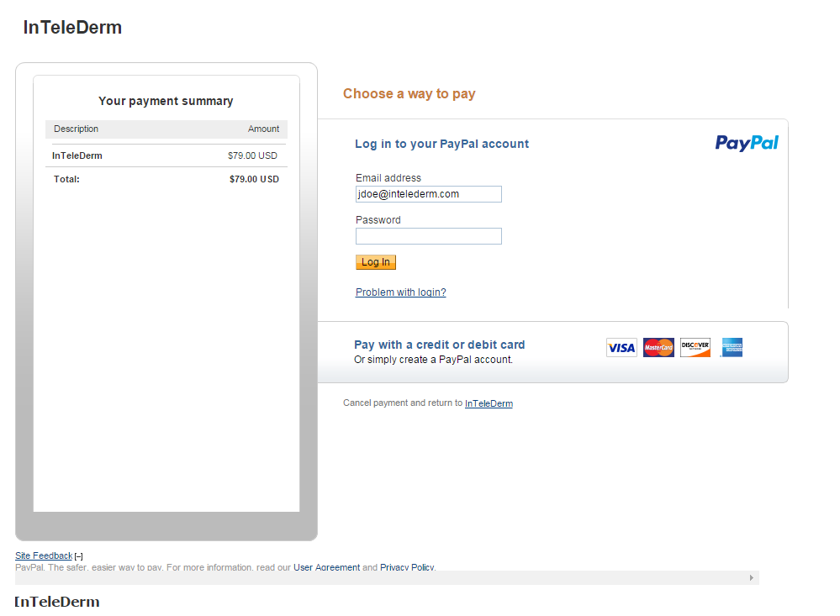Viewport: 840px width, 616px height.
Task: Expand Pay with a credit or debit card
Action: point(439,345)
